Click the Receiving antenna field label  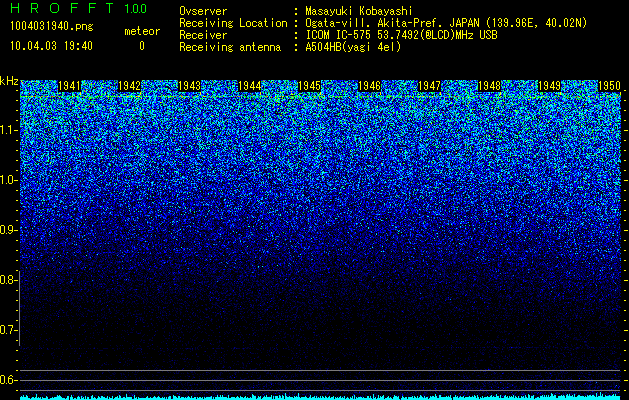coord(230,47)
